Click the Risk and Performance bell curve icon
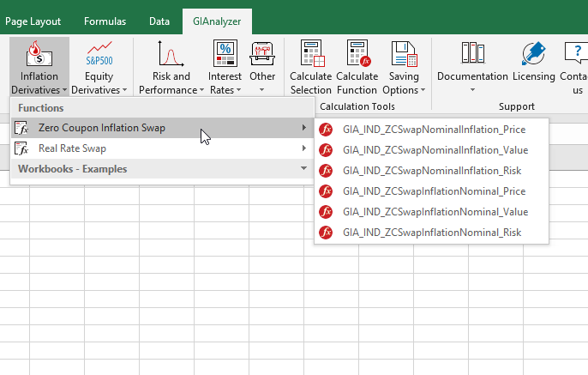The height and width of the screenshot is (375, 588). pos(171,54)
